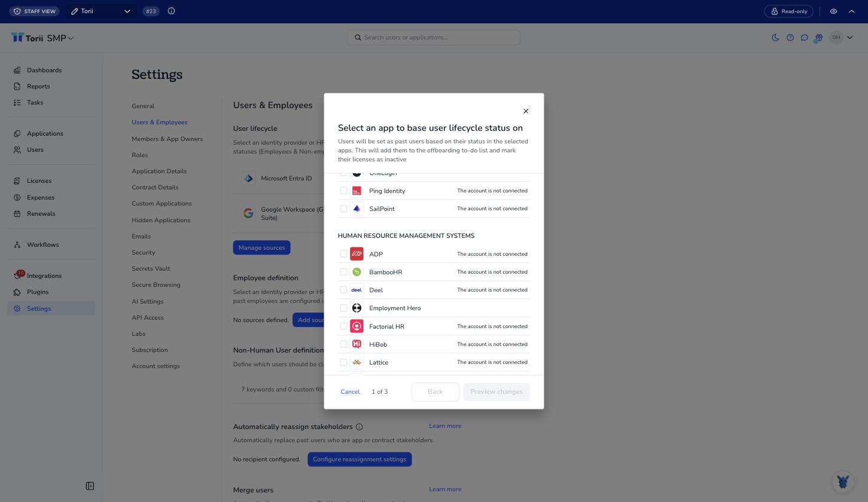Open the Torii workspace dropdown in staff bar

[x=100, y=11]
